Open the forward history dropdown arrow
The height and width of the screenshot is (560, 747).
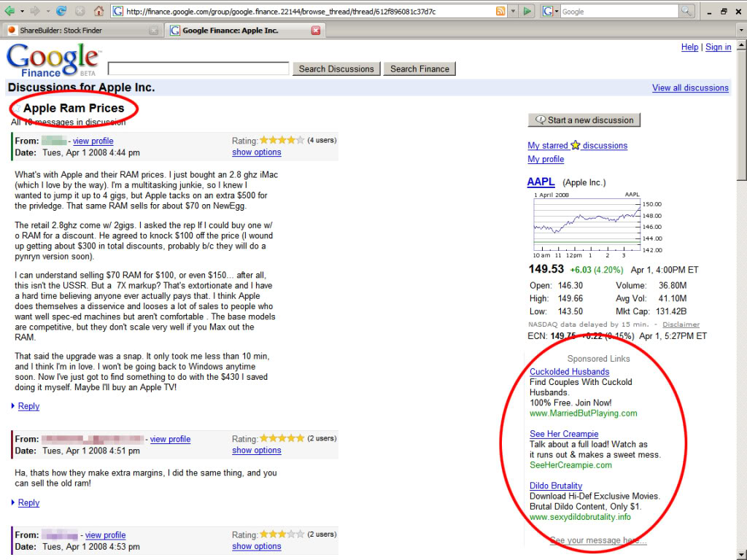pos(47,11)
